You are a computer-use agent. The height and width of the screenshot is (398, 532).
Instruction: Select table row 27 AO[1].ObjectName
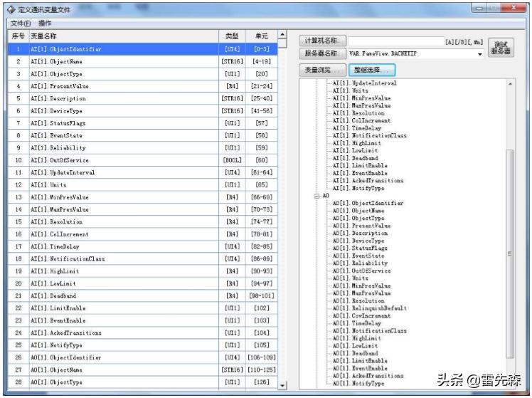(142, 370)
